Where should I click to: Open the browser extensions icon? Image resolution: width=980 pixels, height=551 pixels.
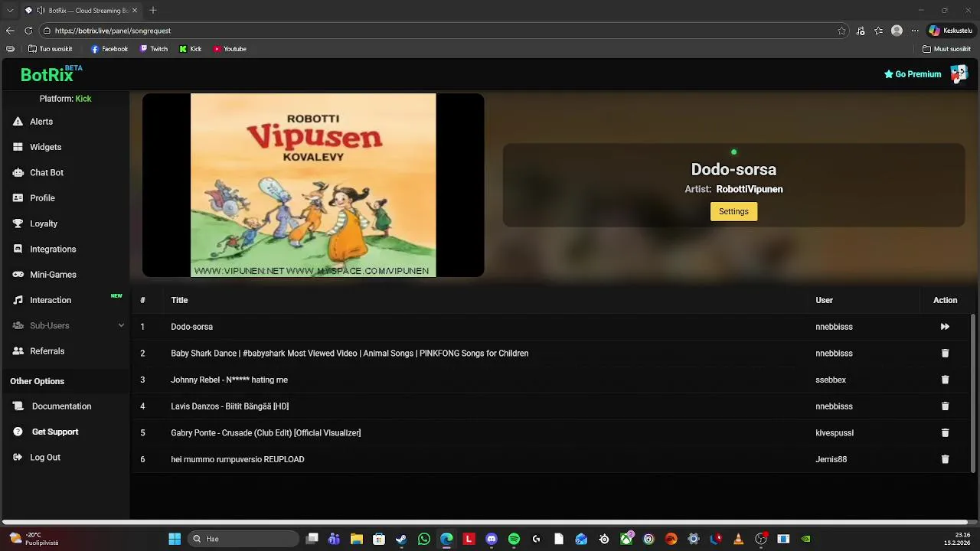pyautogui.click(x=861, y=31)
